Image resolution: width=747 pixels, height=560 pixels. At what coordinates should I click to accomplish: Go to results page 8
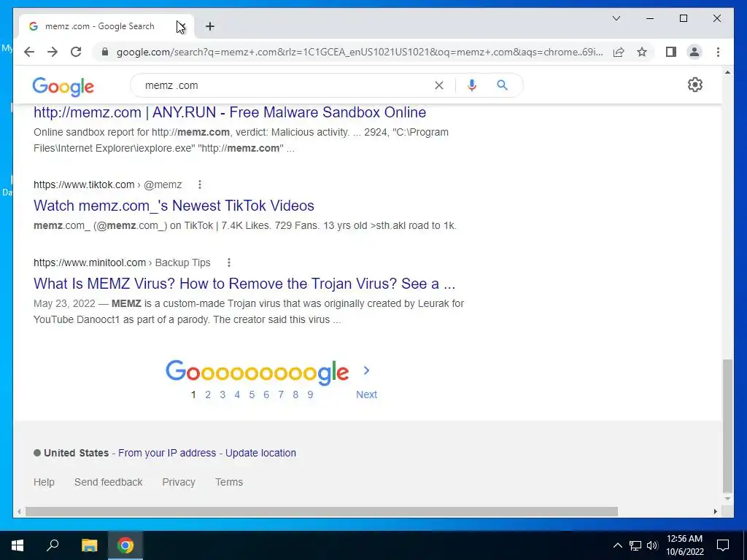[295, 394]
